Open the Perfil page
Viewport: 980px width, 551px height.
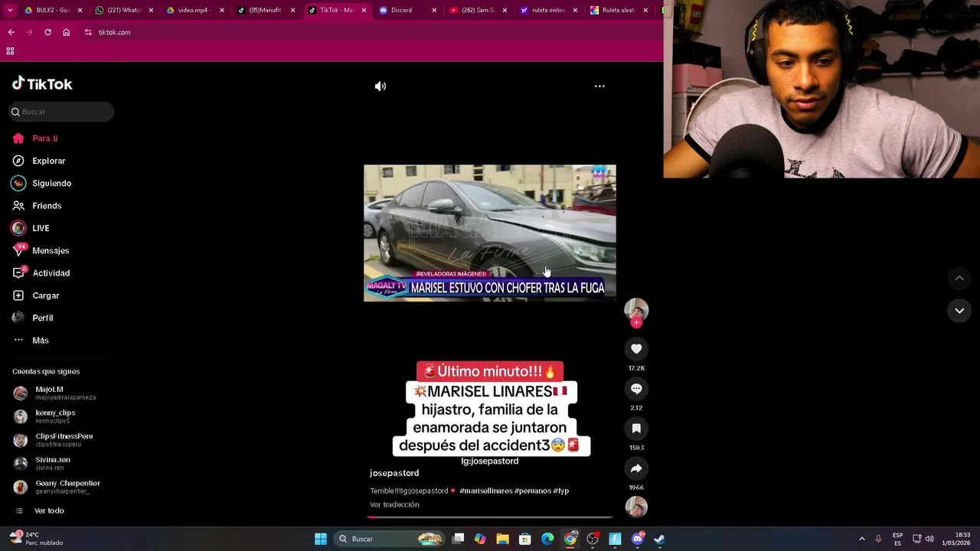(33, 318)
